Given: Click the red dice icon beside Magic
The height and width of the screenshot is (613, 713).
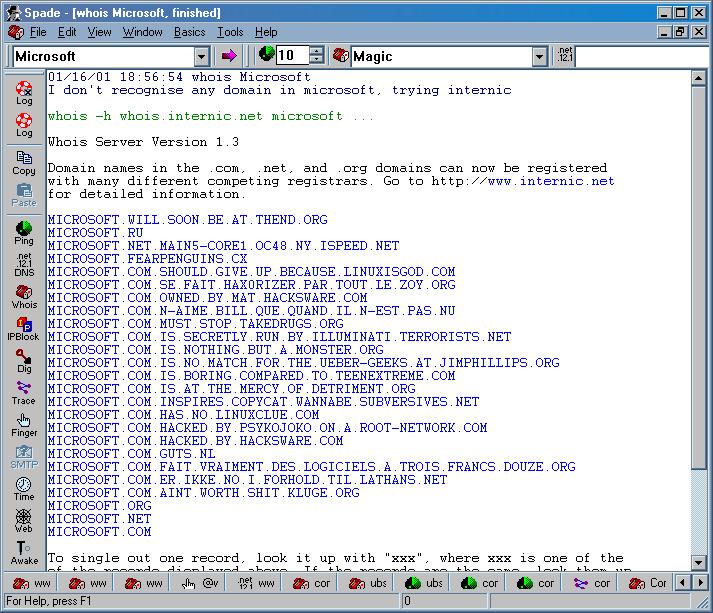Looking at the screenshot, I should click(x=341, y=55).
